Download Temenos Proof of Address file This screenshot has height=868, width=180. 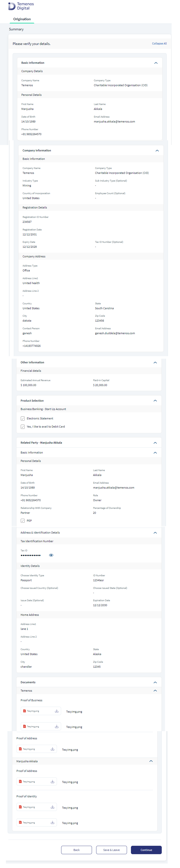[53, 749]
